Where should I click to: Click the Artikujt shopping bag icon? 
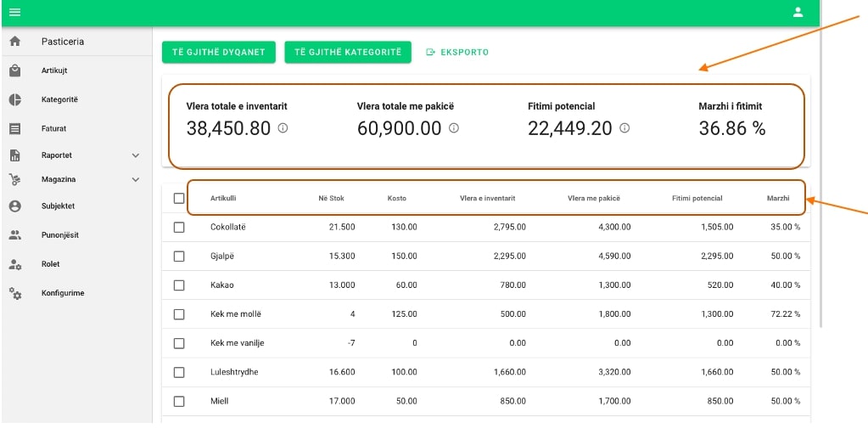coord(14,71)
